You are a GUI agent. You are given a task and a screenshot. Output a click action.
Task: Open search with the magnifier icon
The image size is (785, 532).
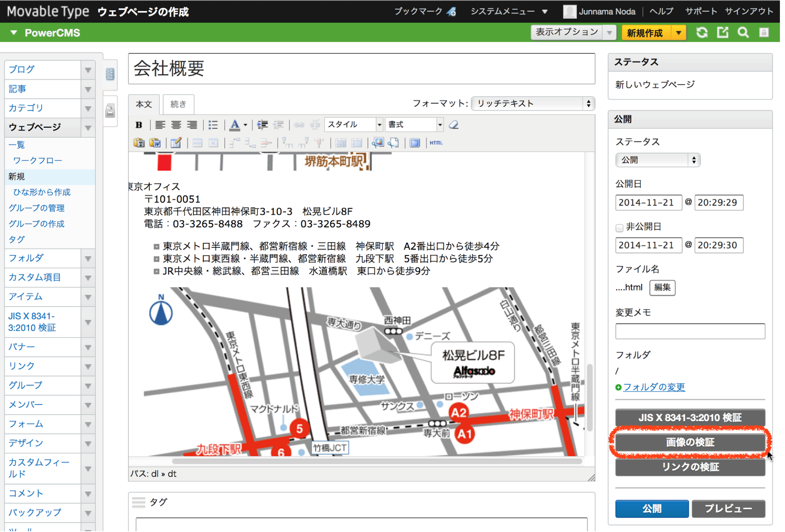[x=743, y=33]
